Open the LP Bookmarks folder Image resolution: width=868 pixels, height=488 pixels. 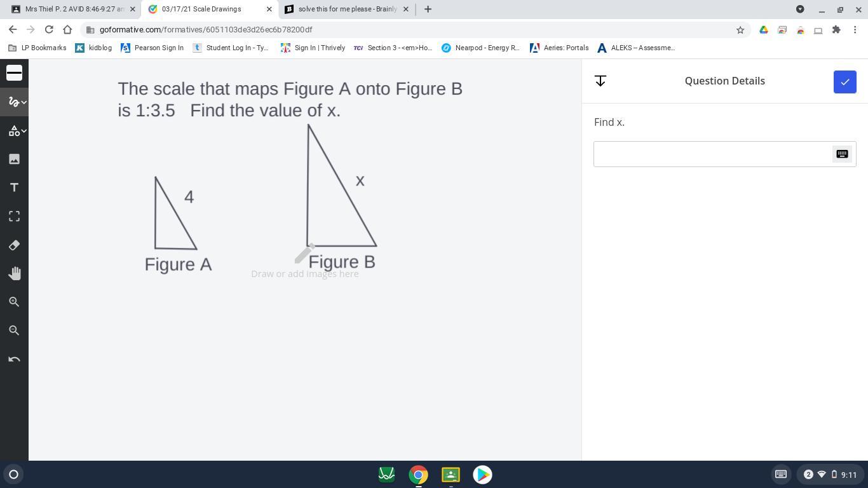(x=37, y=48)
